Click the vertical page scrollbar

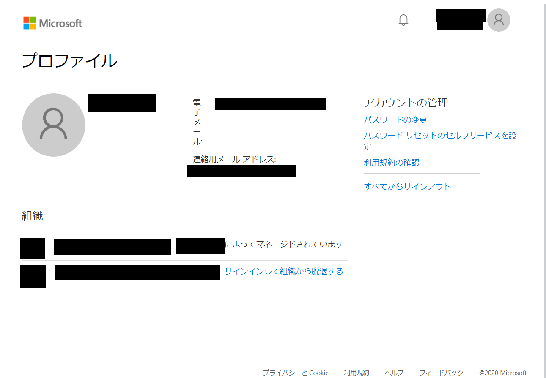pos(544,190)
